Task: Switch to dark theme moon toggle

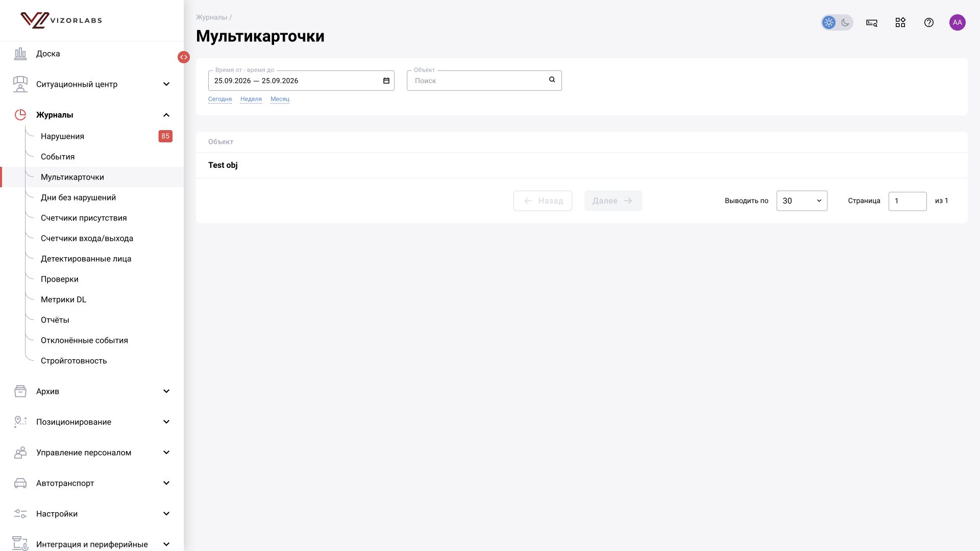Action: (x=845, y=22)
